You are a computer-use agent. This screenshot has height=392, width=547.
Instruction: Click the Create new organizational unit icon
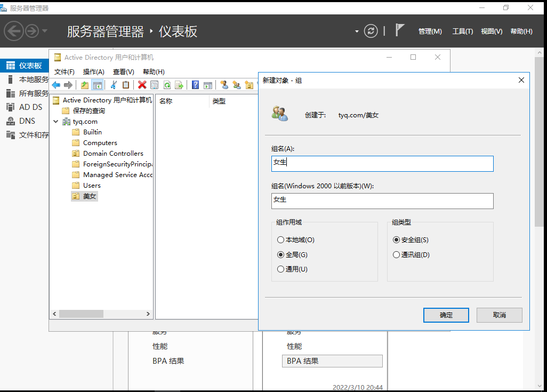[249, 85]
